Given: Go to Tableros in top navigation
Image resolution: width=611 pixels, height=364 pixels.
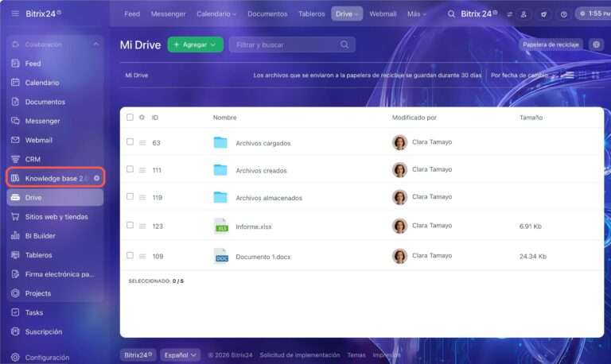Looking at the screenshot, I should point(311,14).
